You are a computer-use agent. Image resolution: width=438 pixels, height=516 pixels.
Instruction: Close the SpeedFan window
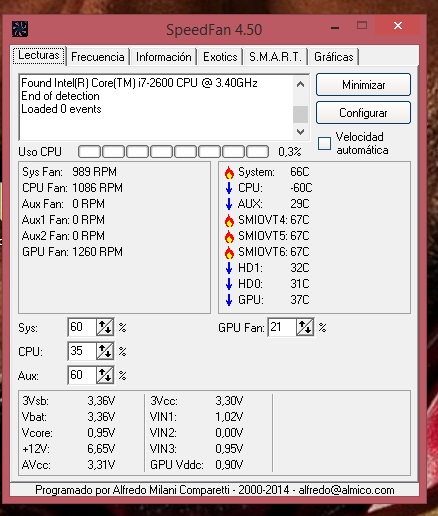398,25
